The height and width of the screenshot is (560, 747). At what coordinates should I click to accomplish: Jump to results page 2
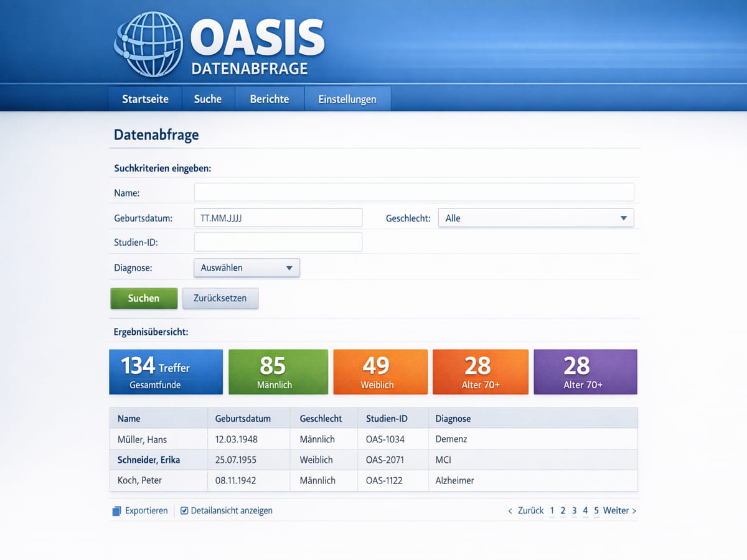[563, 511]
